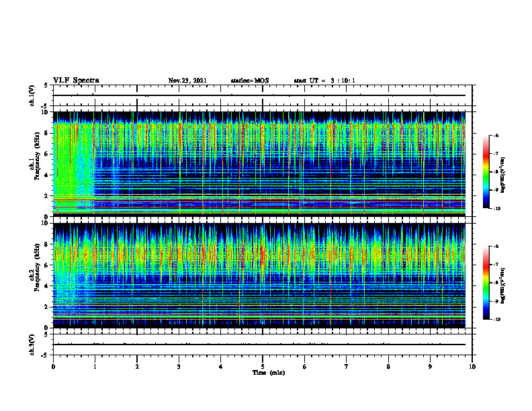Click the "9" tick on the time axis
This screenshot has height=411, width=532.
tap(430, 367)
